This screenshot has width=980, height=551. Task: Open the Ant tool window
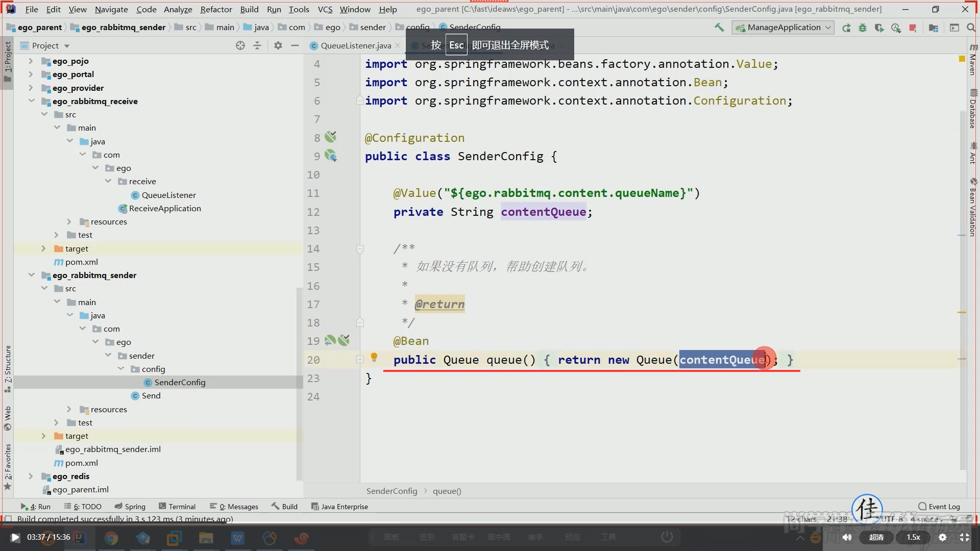(x=973, y=154)
